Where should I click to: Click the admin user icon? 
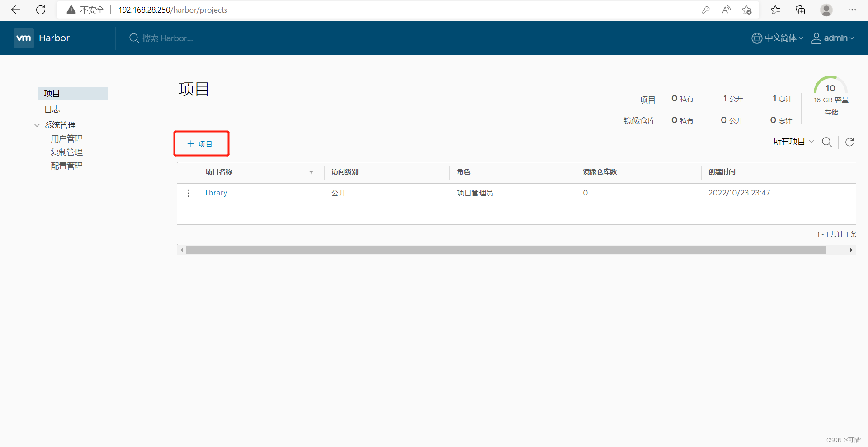(x=816, y=38)
